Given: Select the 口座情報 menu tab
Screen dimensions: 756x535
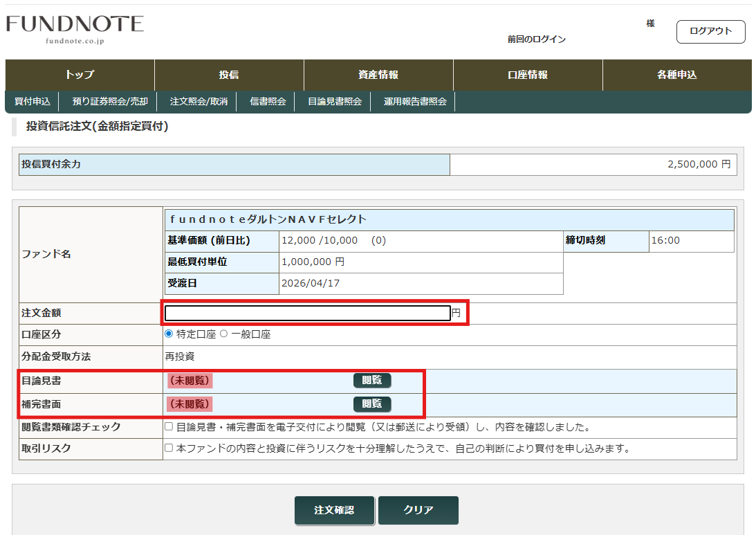Looking at the screenshot, I should click(528, 75).
